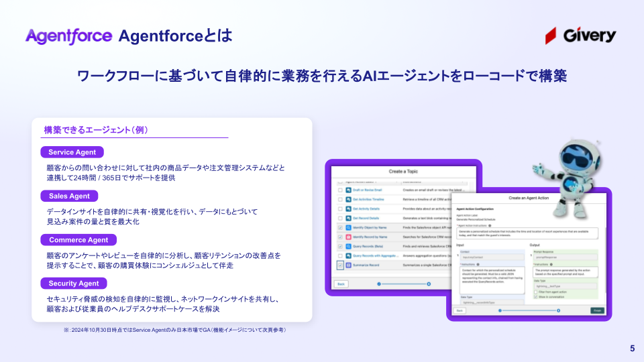Open the Draft or Revise Email link

[367, 190]
